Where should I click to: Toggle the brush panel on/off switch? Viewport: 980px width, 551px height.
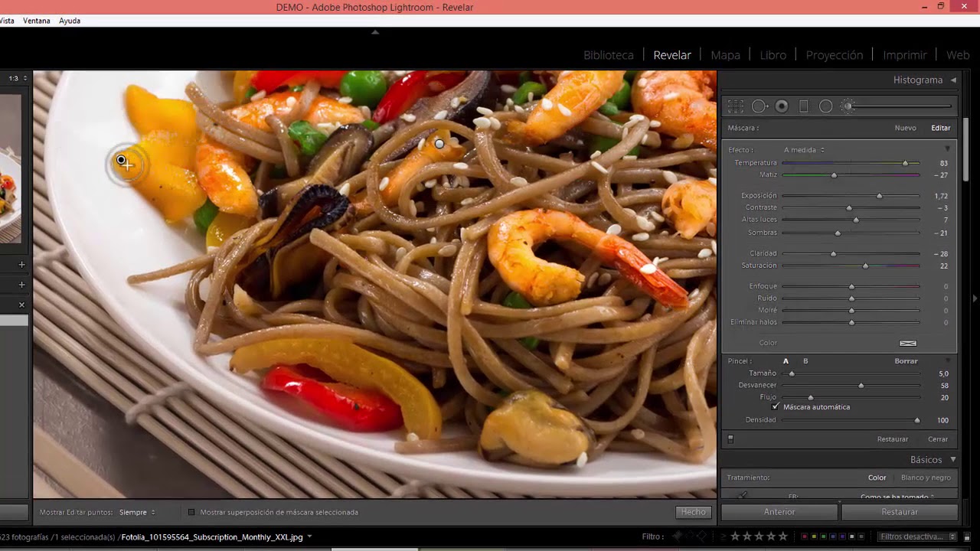click(x=730, y=439)
